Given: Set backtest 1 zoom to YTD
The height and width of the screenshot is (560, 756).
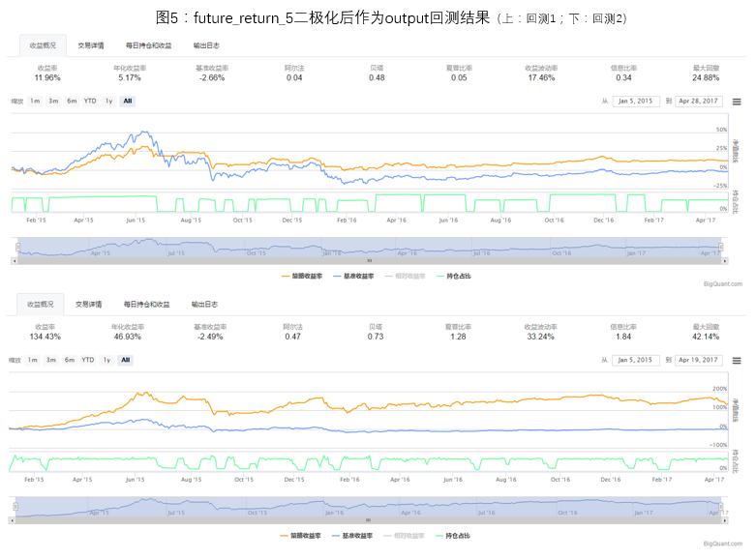Looking at the screenshot, I should pos(90,102).
